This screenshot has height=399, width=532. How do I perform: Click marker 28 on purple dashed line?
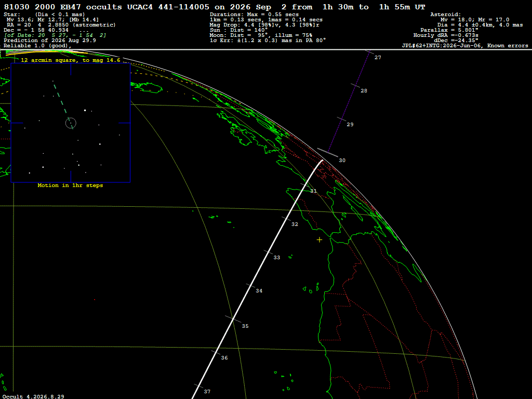point(364,91)
